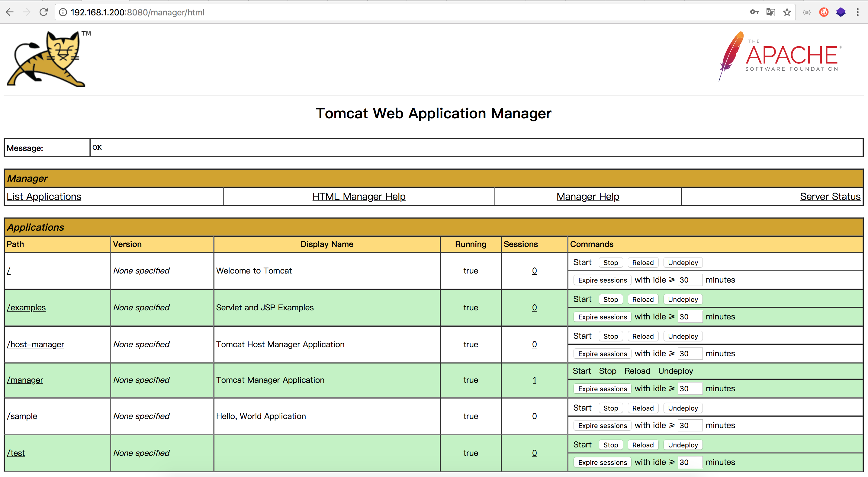Screen dimensions: 868x477
Task: Open the root / application path link
Action: coord(9,271)
